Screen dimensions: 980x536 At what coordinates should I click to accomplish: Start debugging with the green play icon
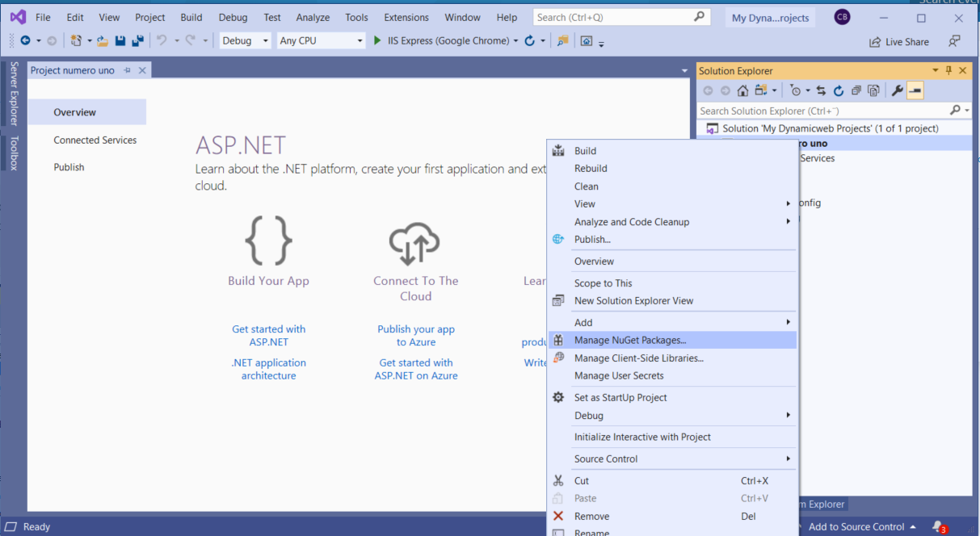pos(377,41)
